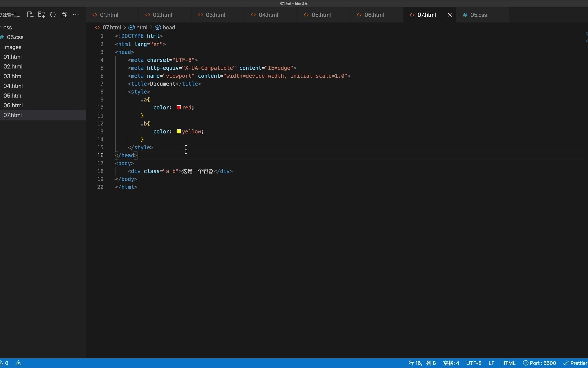This screenshot has height=368, width=588.
Task: Open the yellow color swatch picker
Action: click(179, 131)
